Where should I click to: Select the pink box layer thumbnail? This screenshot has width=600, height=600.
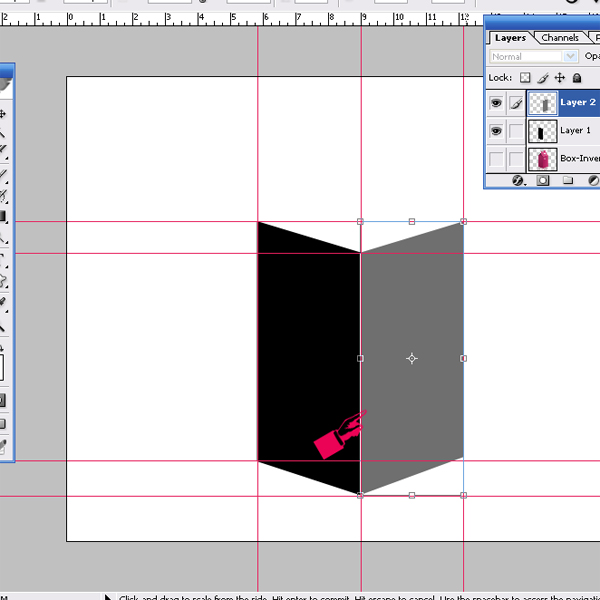543,159
